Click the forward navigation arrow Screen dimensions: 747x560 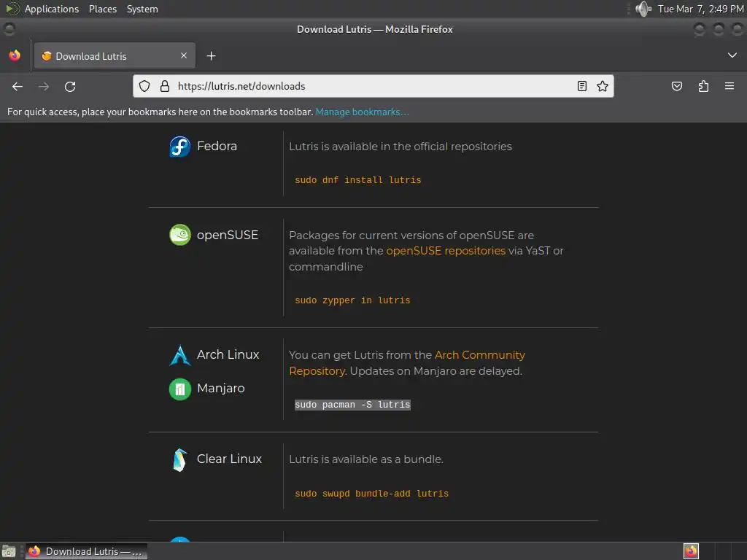click(44, 87)
